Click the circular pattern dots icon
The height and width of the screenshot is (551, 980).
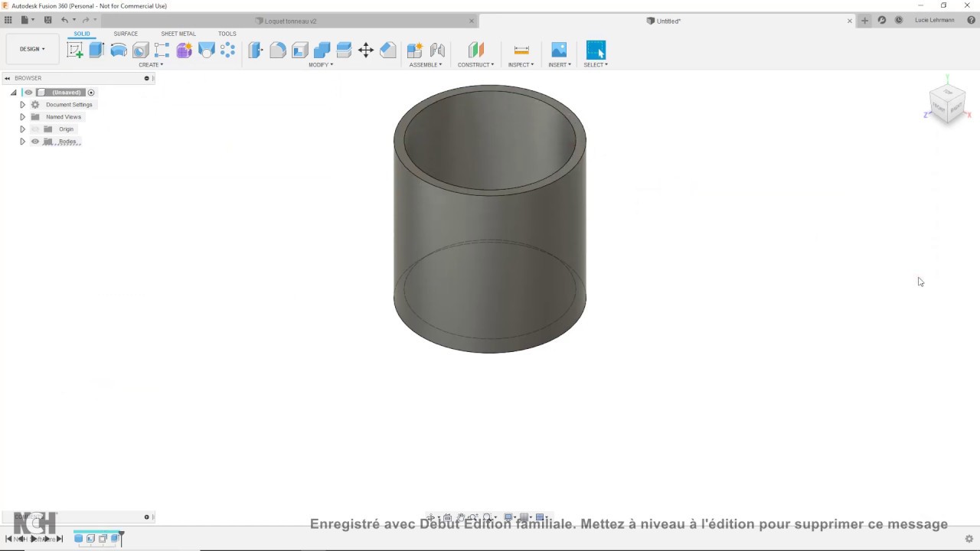[x=228, y=51]
